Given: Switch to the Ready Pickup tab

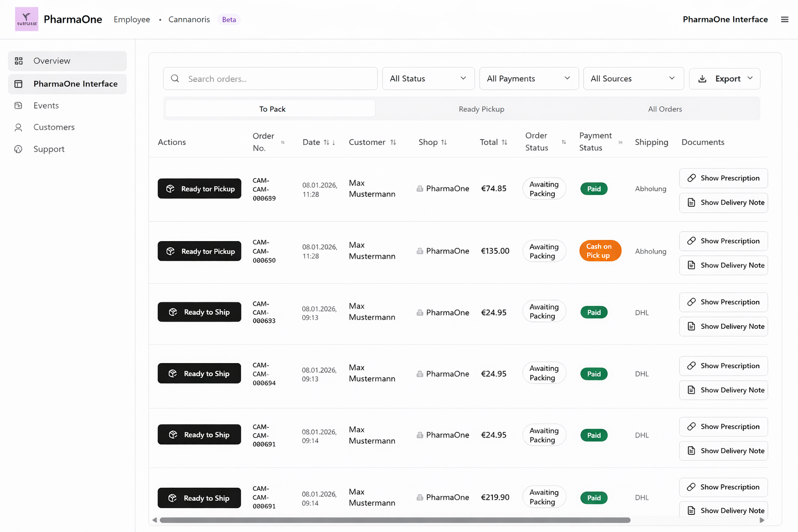Looking at the screenshot, I should (x=481, y=109).
